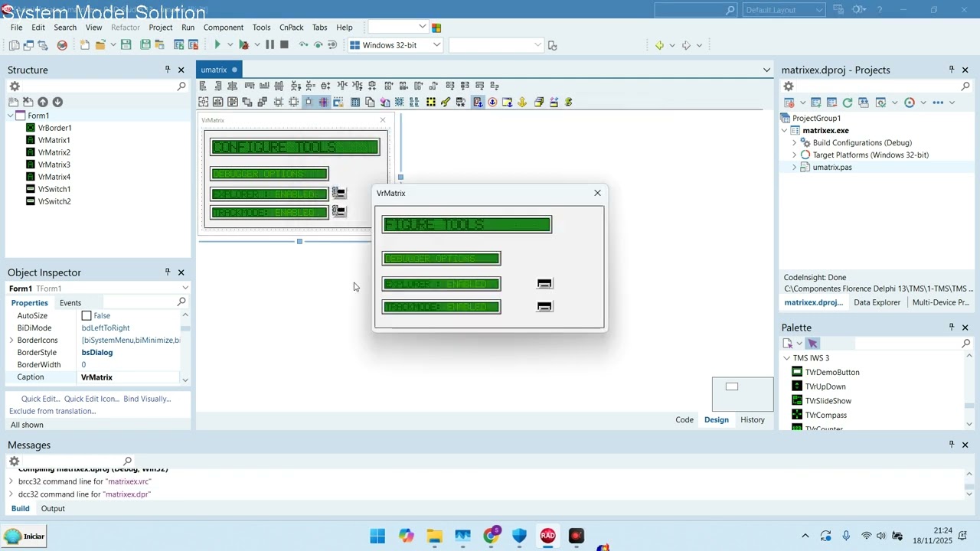The width and height of the screenshot is (980, 551).
Task: Collapse the Form1 node in Structure
Action: coord(11,116)
